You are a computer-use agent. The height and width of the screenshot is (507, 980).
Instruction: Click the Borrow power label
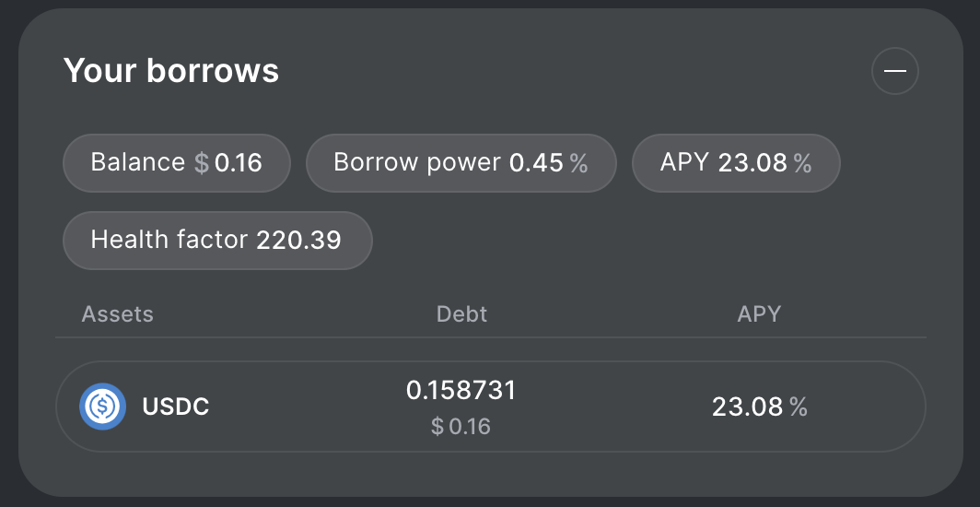416,163
